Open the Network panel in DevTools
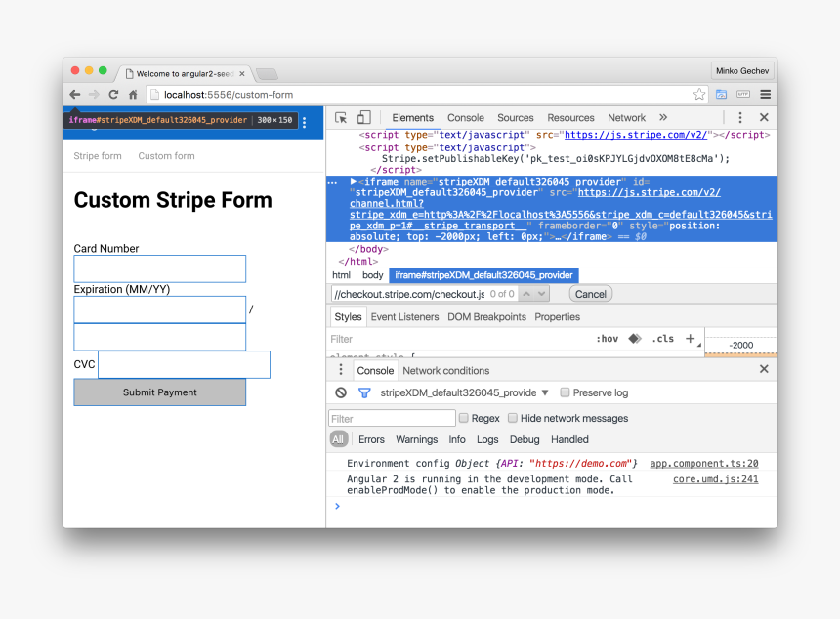The image size is (840, 619). coord(626,117)
